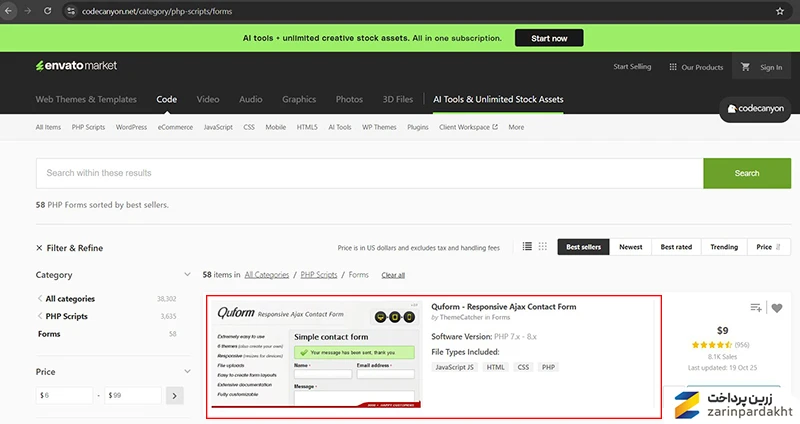This screenshot has width=800, height=424.
Task: Select WP Themes subcategory
Action: [379, 127]
